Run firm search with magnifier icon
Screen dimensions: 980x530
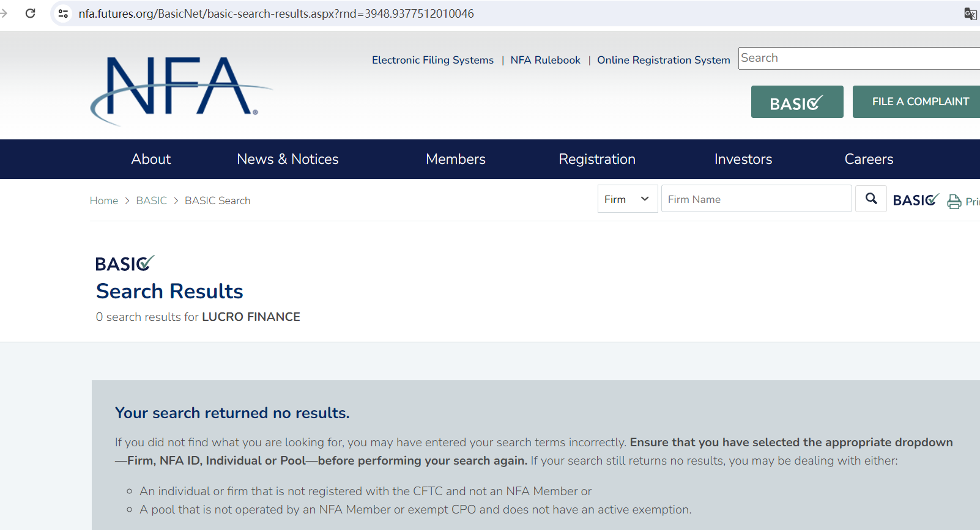pos(871,199)
